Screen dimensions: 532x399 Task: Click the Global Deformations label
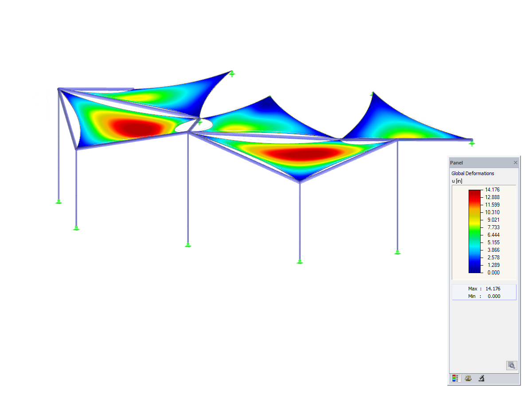click(473, 173)
